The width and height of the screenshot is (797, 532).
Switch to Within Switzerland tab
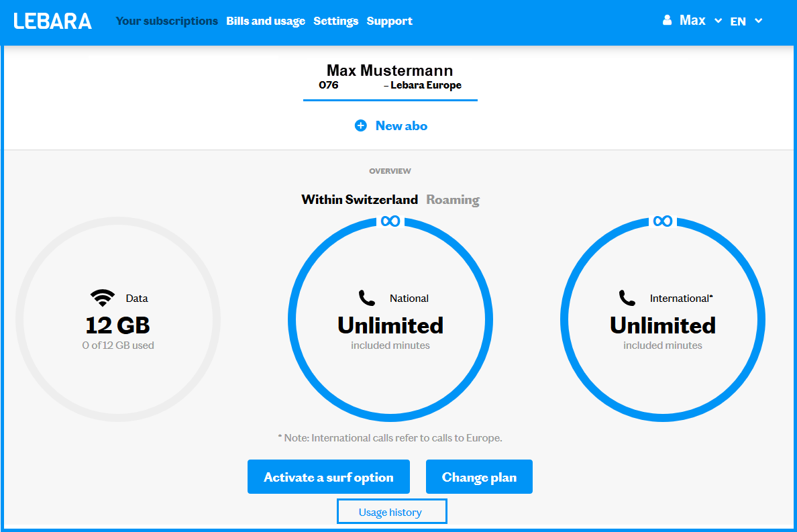tap(360, 199)
